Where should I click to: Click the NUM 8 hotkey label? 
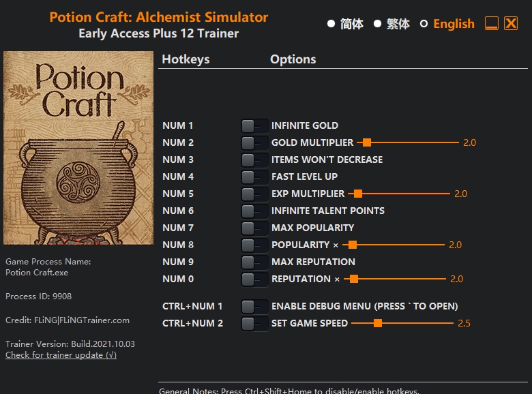(178, 245)
